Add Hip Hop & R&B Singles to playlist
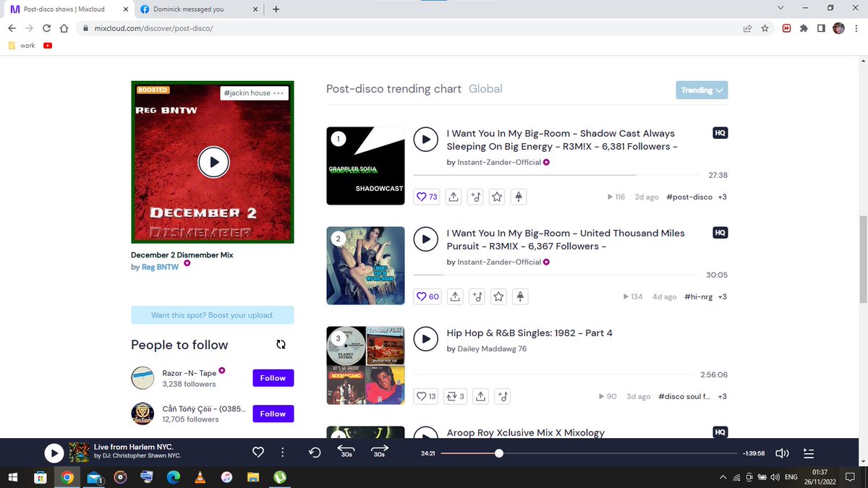The height and width of the screenshot is (488, 868). click(x=503, y=396)
